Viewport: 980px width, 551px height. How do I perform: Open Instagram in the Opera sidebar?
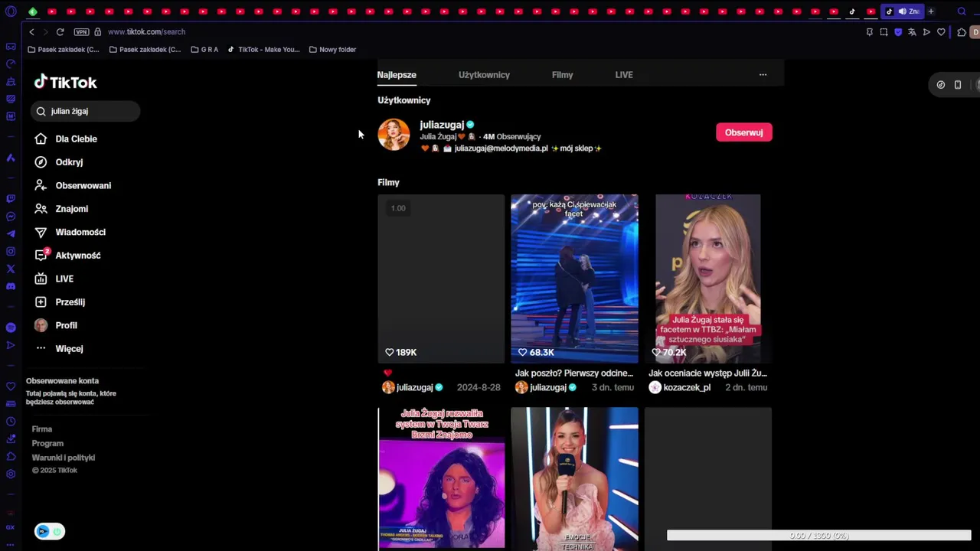(11, 252)
